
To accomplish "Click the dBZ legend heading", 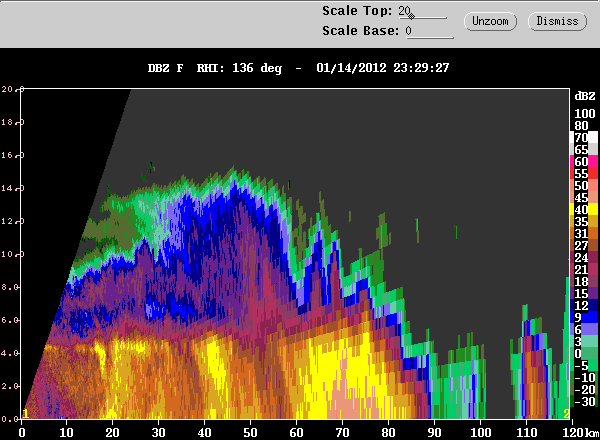I will pyautogui.click(x=585, y=96).
